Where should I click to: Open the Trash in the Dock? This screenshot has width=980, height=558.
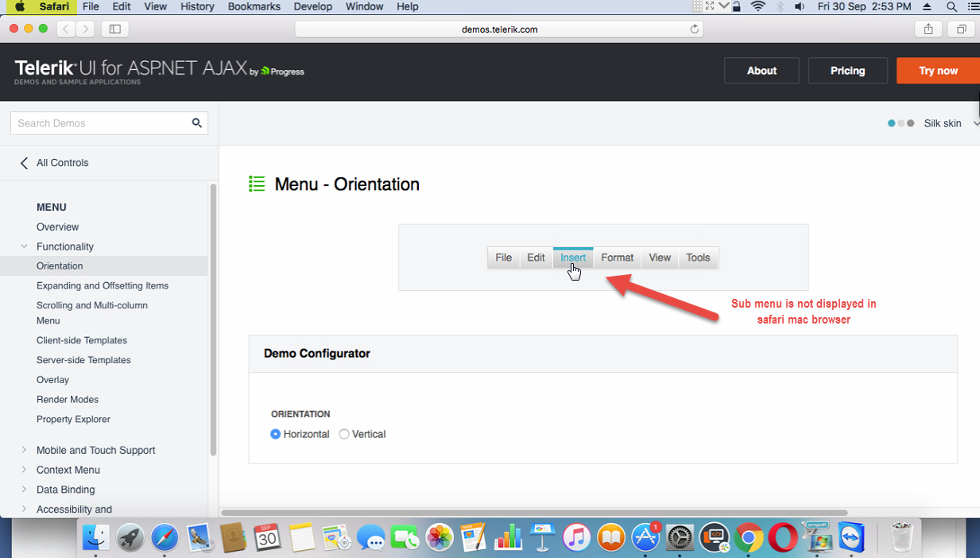click(x=901, y=537)
